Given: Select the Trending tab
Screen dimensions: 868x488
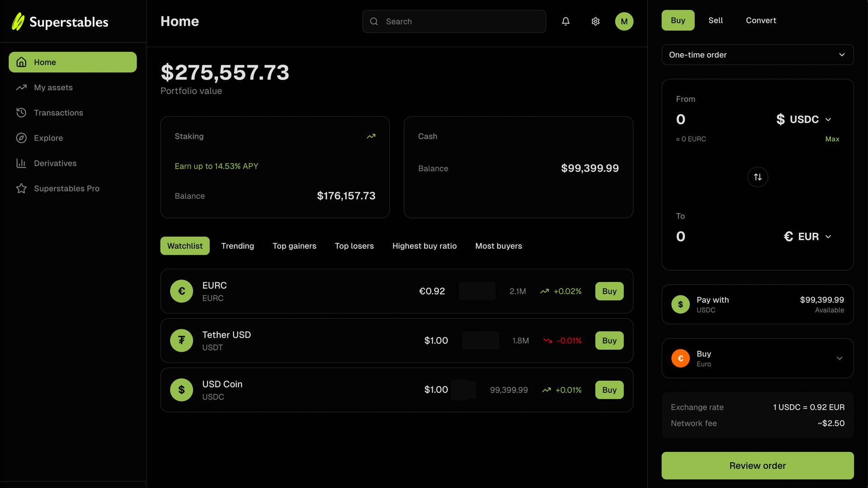Looking at the screenshot, I should [x=237, y=246].
